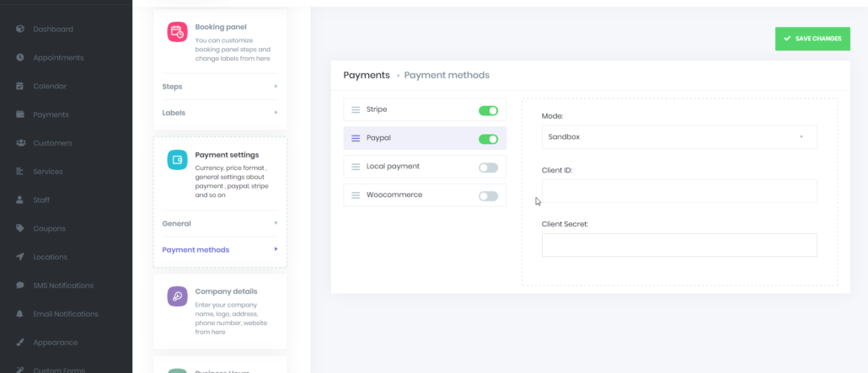The width and height of the screenshot is (868, 373).
Task: Select the Paypal payment method row
Action: click(x=425, y=138)
